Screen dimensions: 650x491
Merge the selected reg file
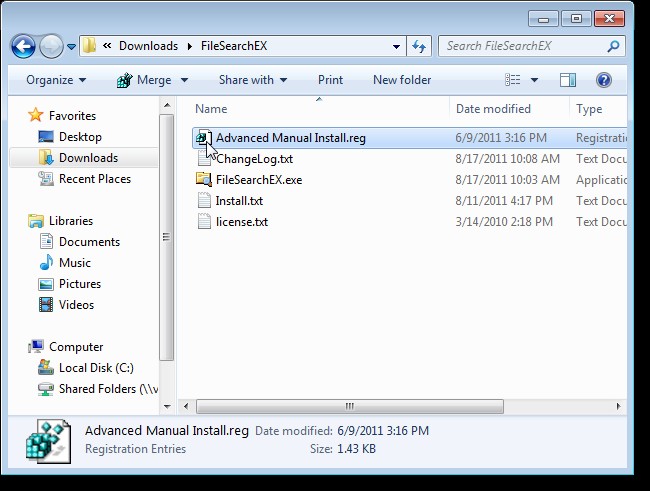154,80
